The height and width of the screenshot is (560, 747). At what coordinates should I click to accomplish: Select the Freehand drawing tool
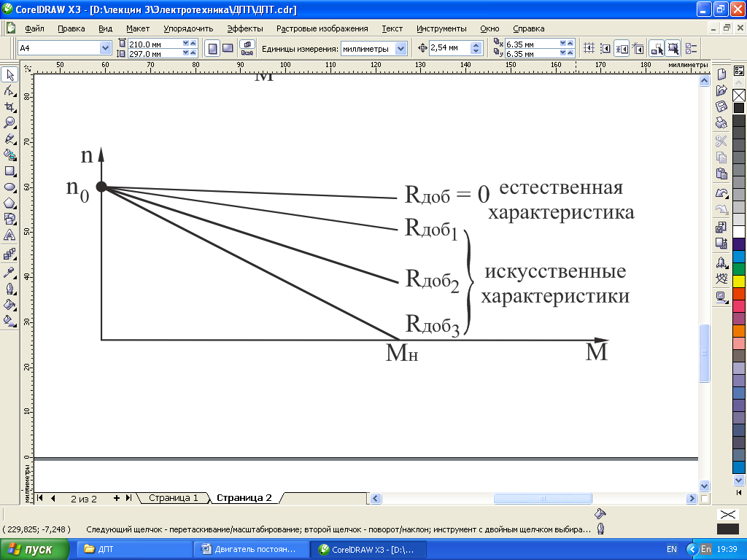9,139
